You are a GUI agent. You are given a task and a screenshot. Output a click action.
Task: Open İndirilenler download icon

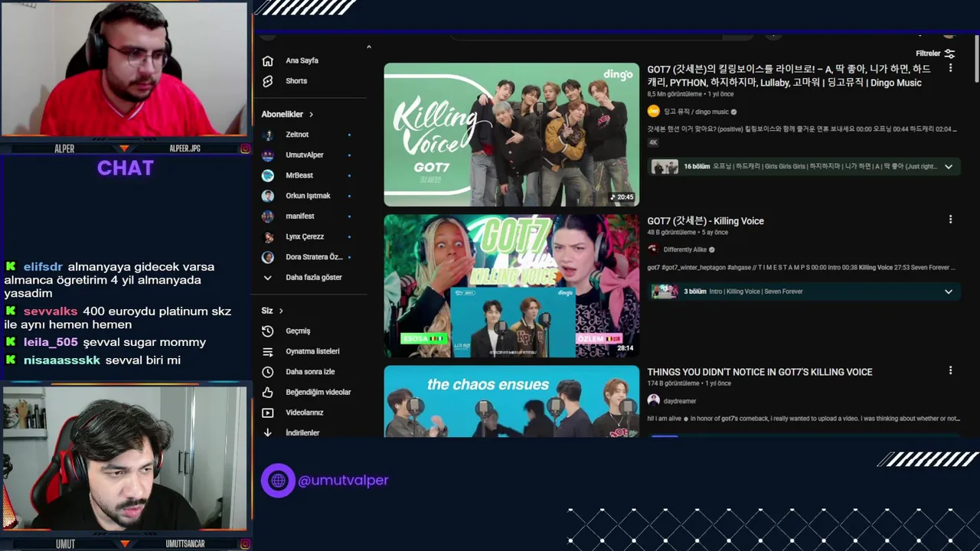(267, 433)
